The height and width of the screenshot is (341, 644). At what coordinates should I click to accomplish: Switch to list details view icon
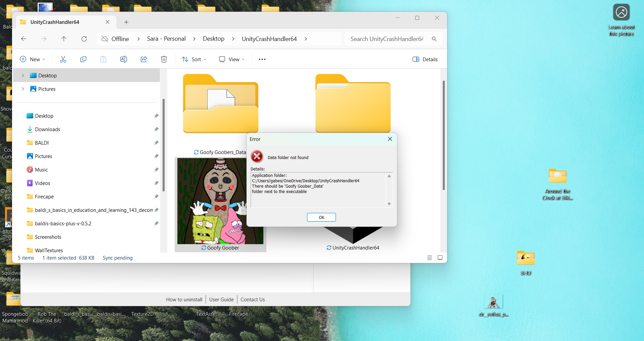(429, 258)
